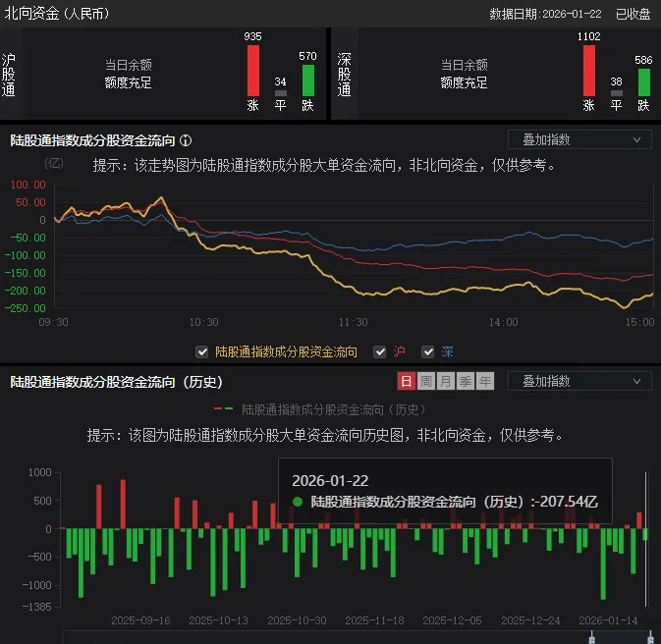Screen dimensions: 661x644
Task: Click the 沪股通 gray 平 bar showing 34
Action: pyautogui.click(x=280, y=93)
